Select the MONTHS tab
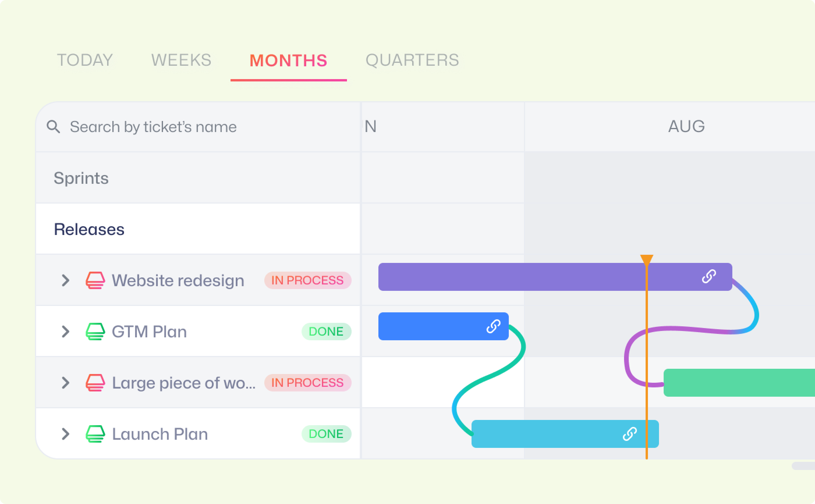Viewport: 815px width, 504px height. pos(288,61)
